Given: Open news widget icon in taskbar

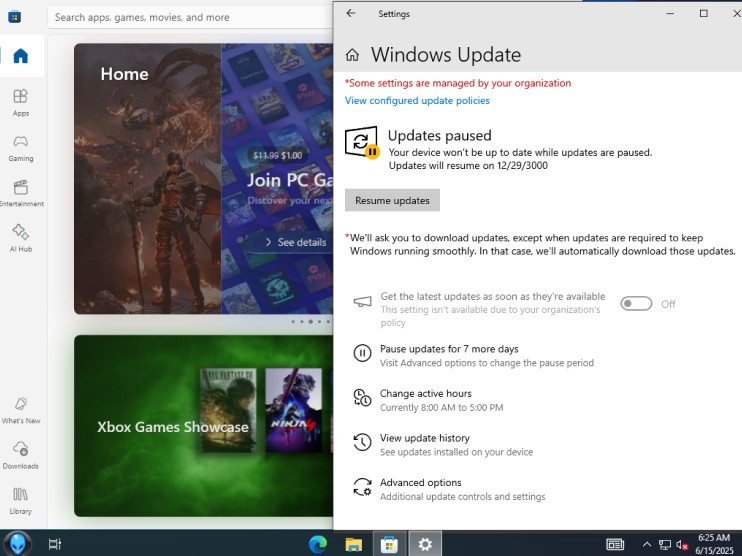Looking at the screenshot, I should (615, 545).
